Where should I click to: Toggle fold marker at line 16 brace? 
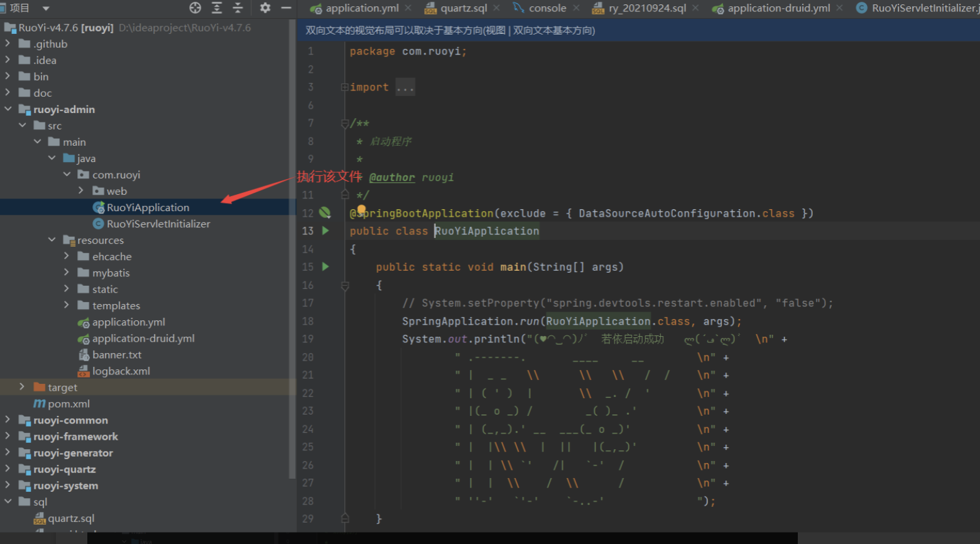344,286
